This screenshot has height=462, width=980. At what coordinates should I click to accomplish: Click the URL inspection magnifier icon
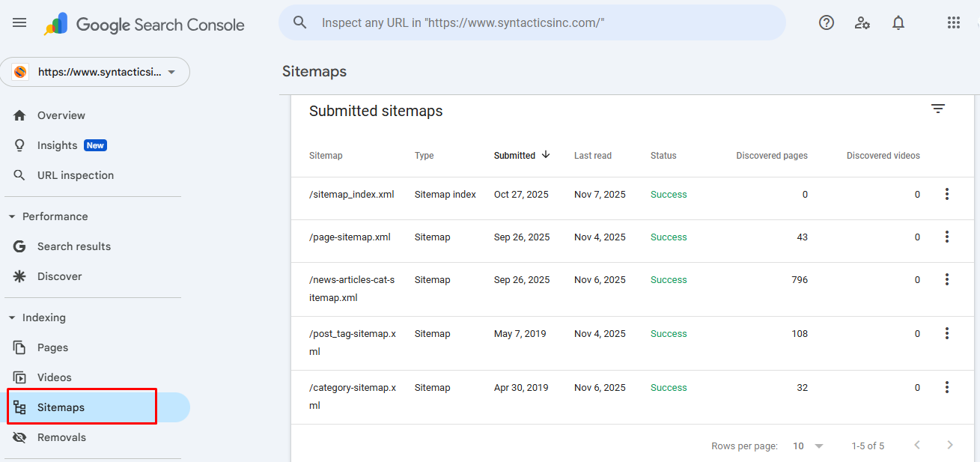point(19,175)
